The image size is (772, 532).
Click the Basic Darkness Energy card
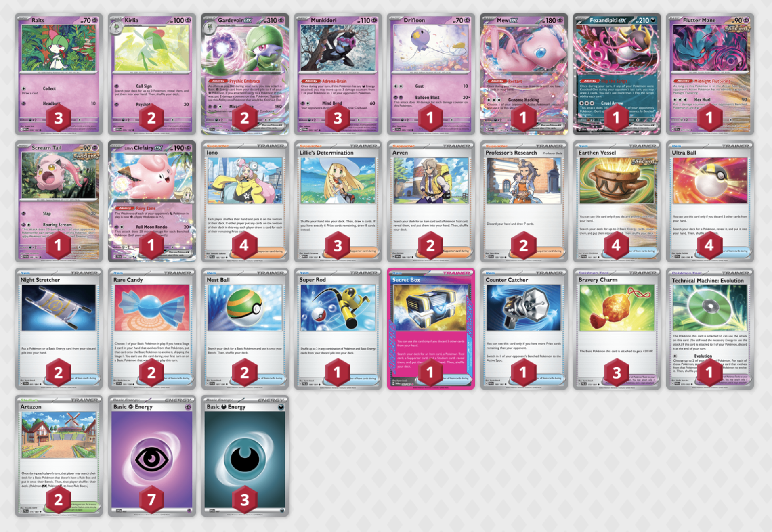click(x=245, y=456)
